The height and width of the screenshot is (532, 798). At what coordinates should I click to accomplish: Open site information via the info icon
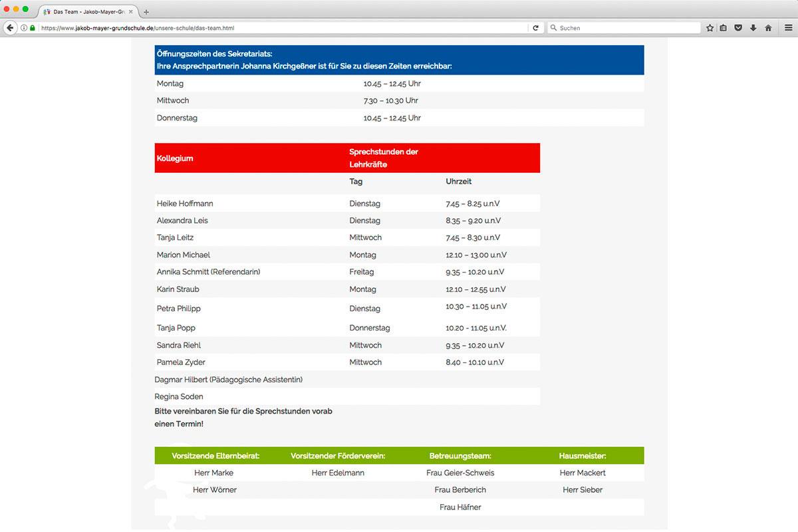tap(24, 28)
